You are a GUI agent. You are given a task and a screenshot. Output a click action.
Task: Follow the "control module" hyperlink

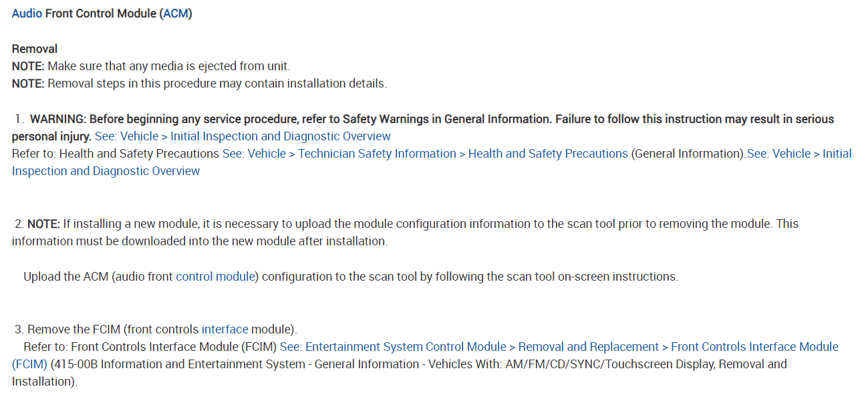[x=216, y=277]
